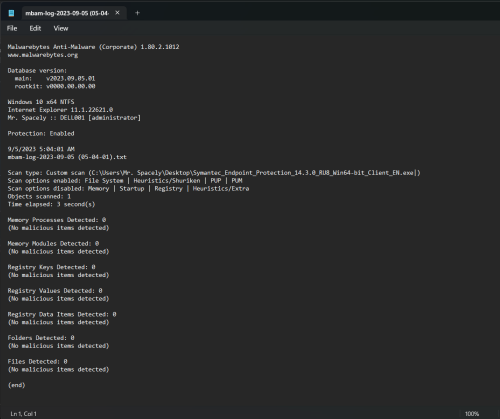Click the Protection: Enabled line
This screenshot has width=500, height=419.
click(41, 133)
